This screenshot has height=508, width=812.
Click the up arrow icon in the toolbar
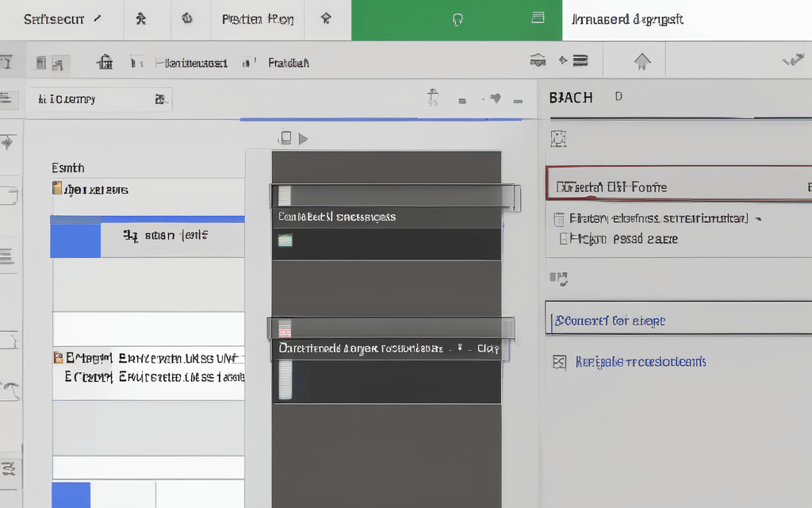(642, 61)
